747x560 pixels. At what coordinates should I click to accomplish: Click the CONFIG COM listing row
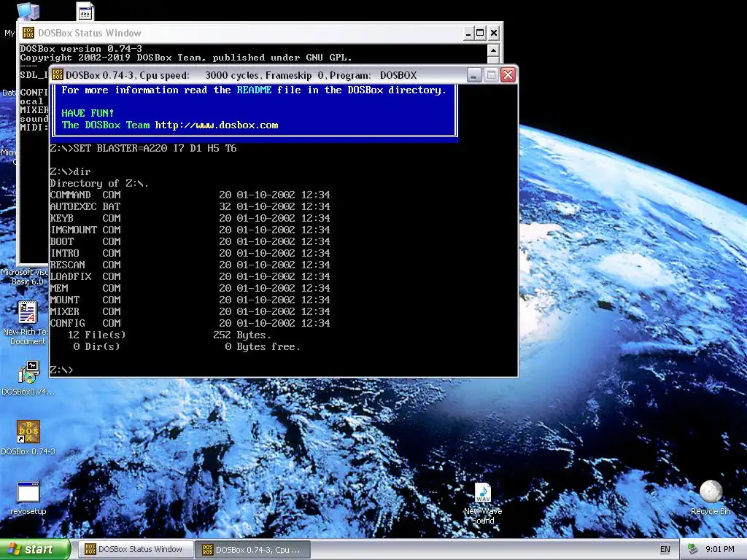190,323
